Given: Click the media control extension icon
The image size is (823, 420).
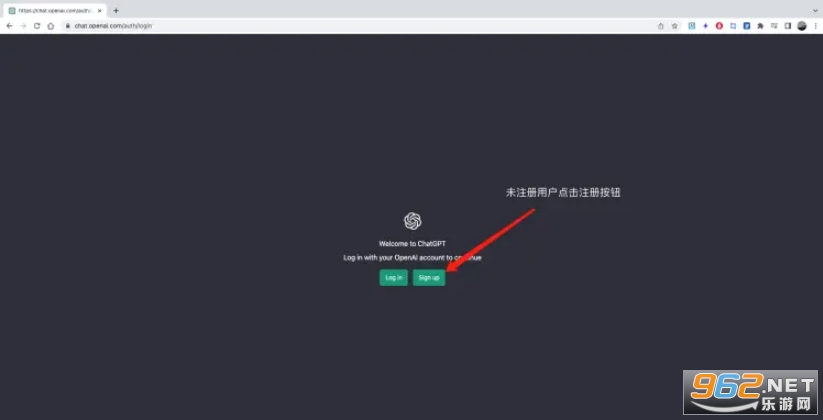Looking at the screenshot, I should [775, 26].
